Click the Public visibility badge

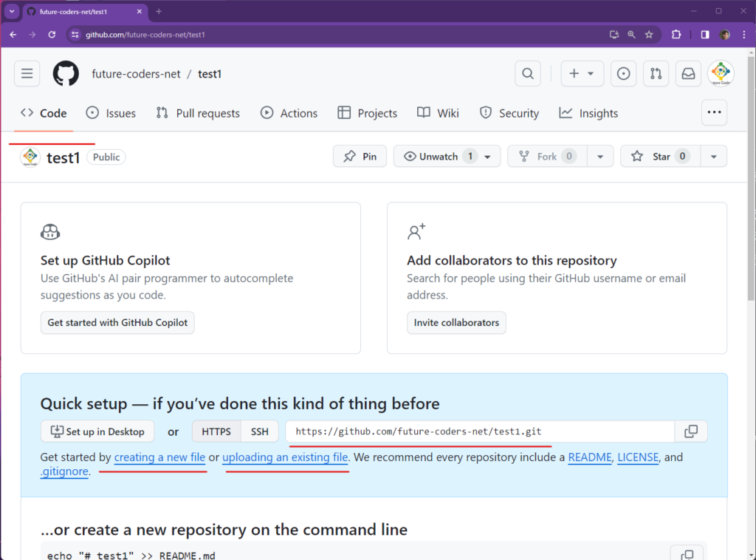(106, 157)
